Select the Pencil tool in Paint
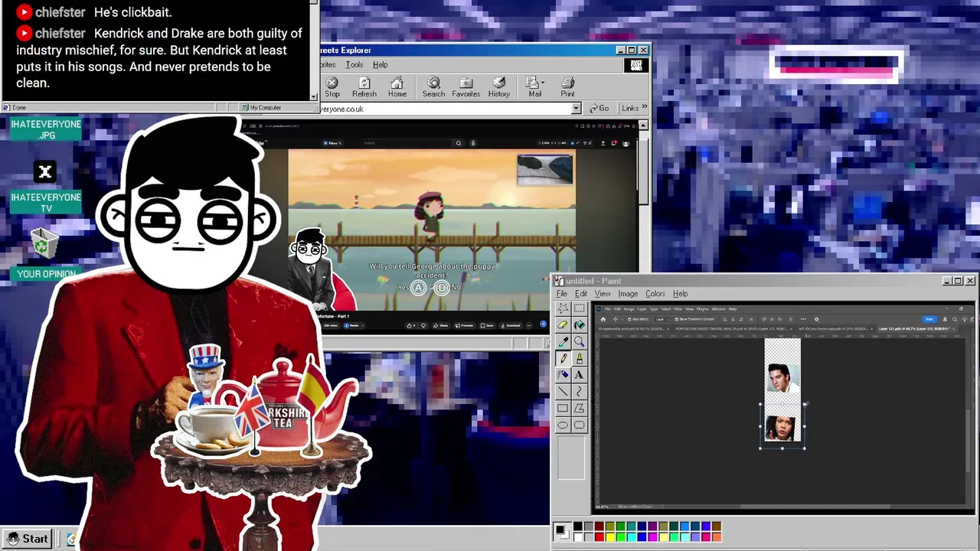The height and width of the screenshot is (551, 980). 563,358
